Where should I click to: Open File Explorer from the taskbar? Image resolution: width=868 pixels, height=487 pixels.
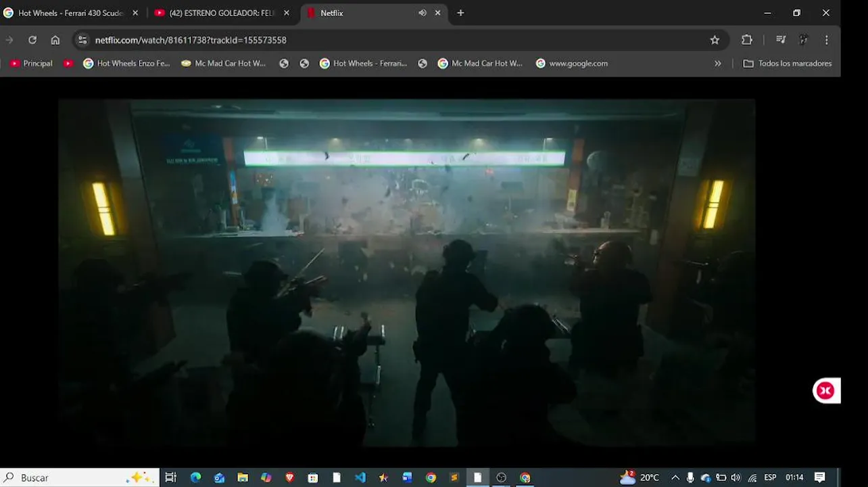point(243,478)
